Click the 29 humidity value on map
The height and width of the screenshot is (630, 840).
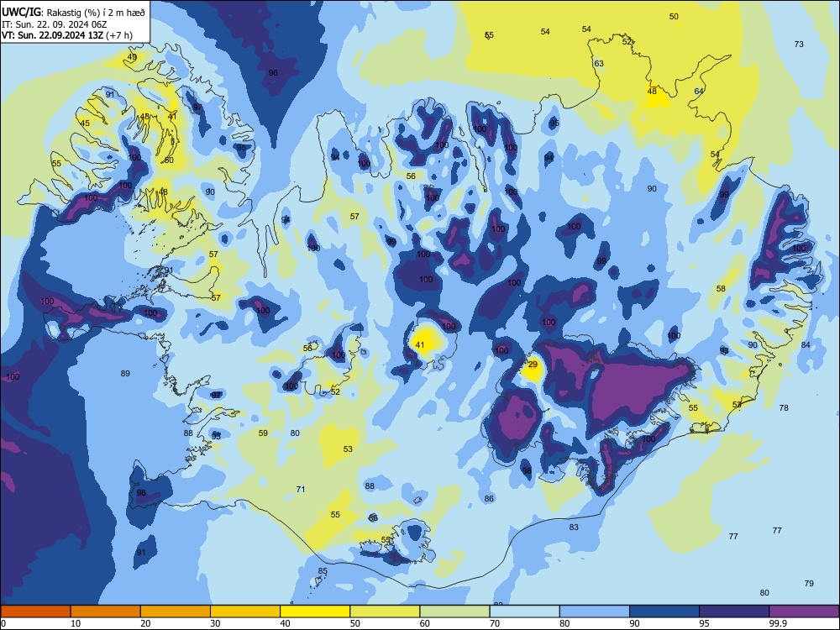[533, 365]
